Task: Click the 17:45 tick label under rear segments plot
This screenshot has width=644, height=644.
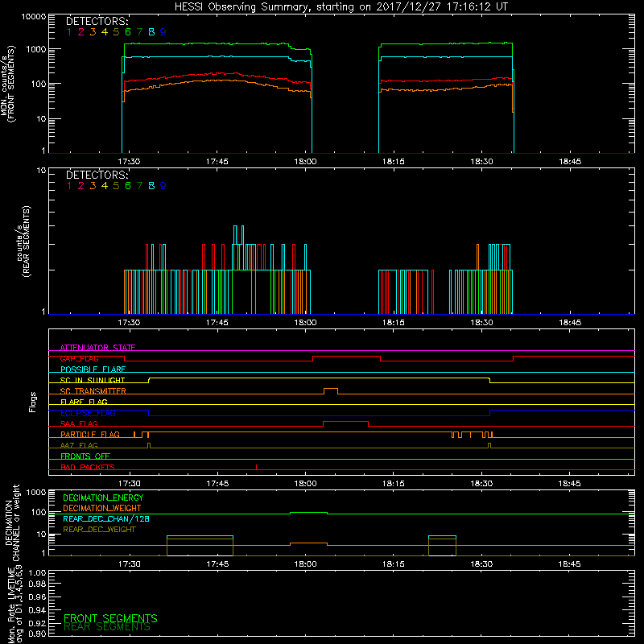Action: click(x=217, y=323)
